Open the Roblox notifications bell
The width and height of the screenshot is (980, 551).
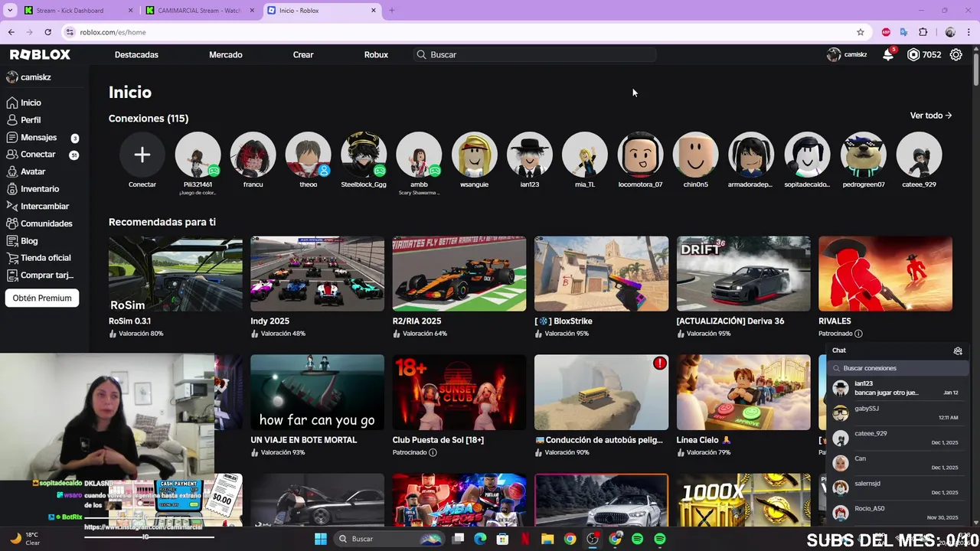click(x=888, y=55)
